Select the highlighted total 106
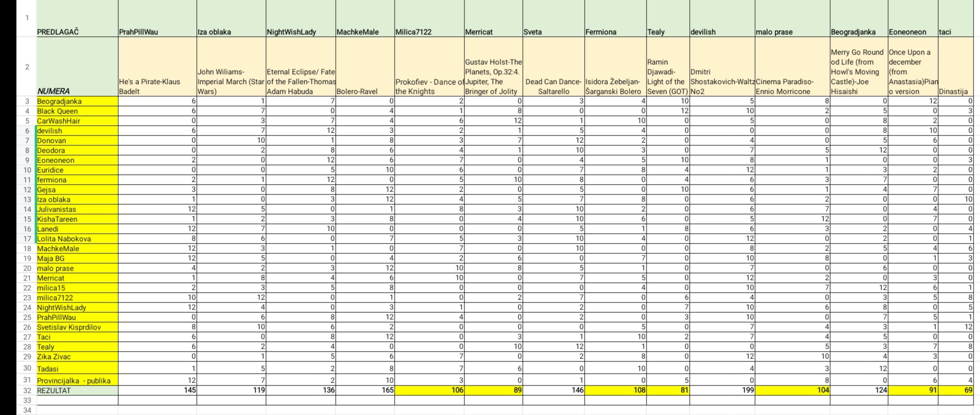Viewport: 980px width, 415px height. [x=430, y=390]
